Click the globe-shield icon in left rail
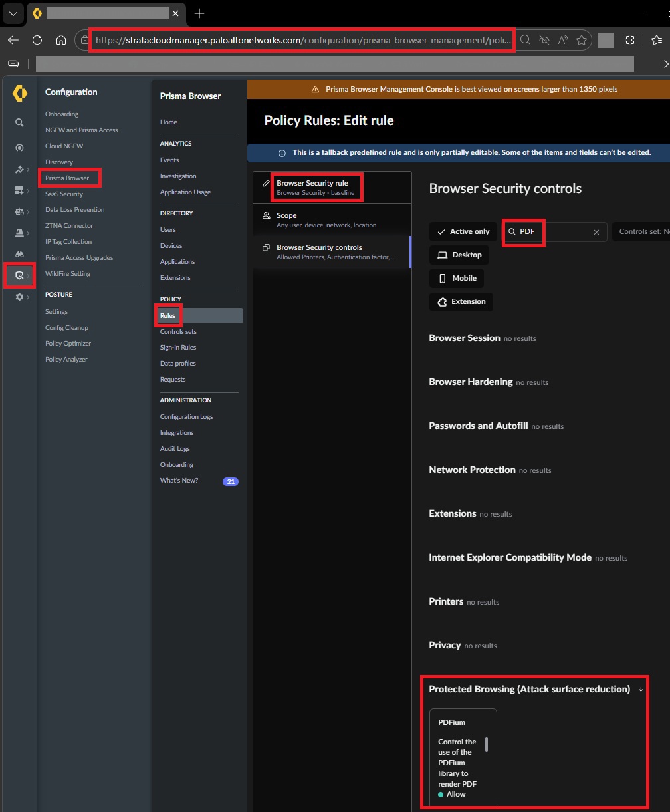 click(x=19, y=212)
